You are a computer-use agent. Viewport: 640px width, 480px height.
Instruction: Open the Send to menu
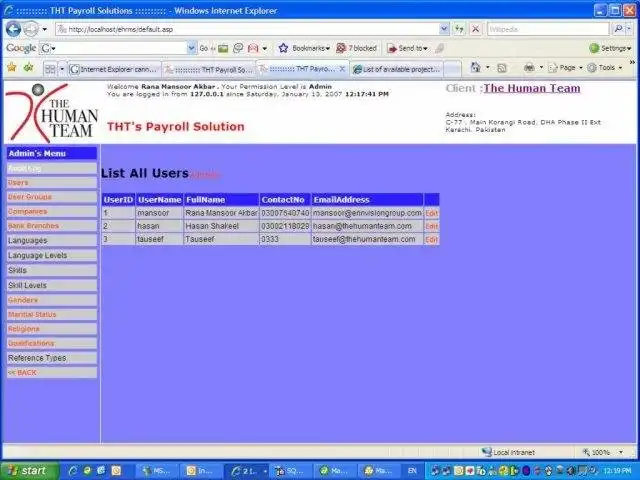[407, 48]
